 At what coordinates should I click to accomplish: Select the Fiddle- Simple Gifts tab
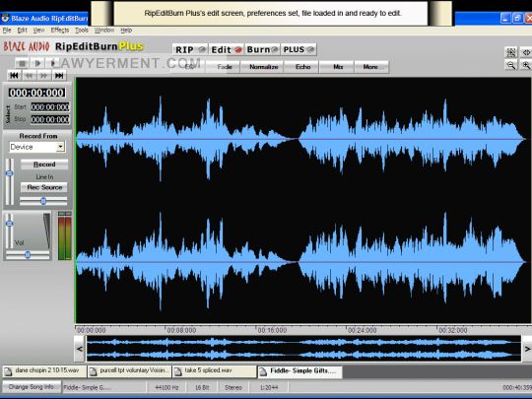pyautogui.click(x=299, y=370)
